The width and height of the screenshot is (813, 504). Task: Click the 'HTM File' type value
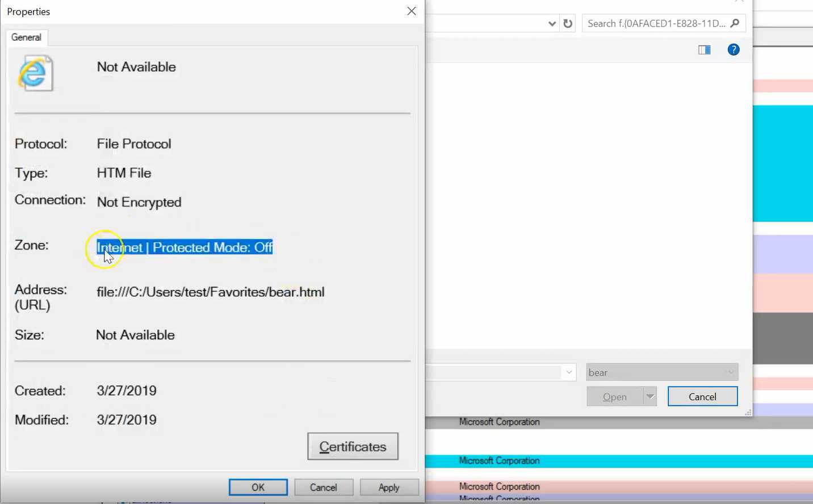click(124, 173)
